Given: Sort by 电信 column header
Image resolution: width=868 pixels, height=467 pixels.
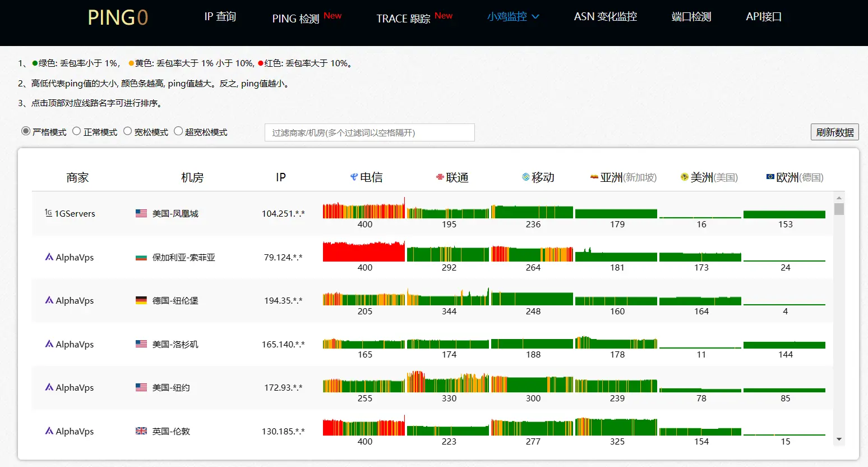Looking at the screenshot, I should [x=366, y=177].
